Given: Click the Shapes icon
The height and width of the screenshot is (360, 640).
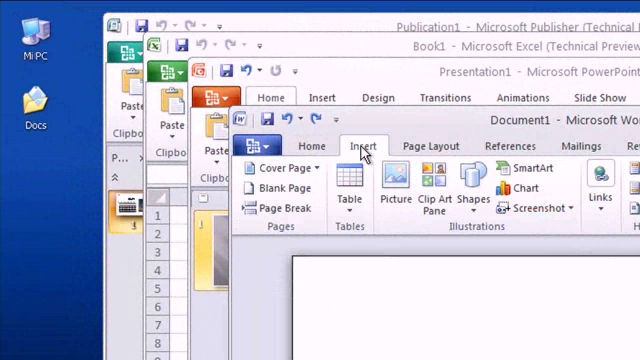Looking at the screenshot, I should tap(473, 175).
